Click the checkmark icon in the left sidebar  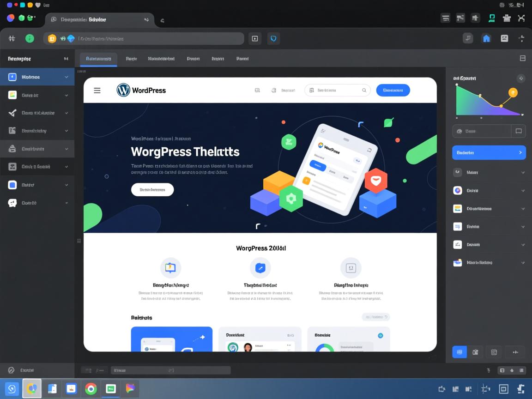coord(12,113)
